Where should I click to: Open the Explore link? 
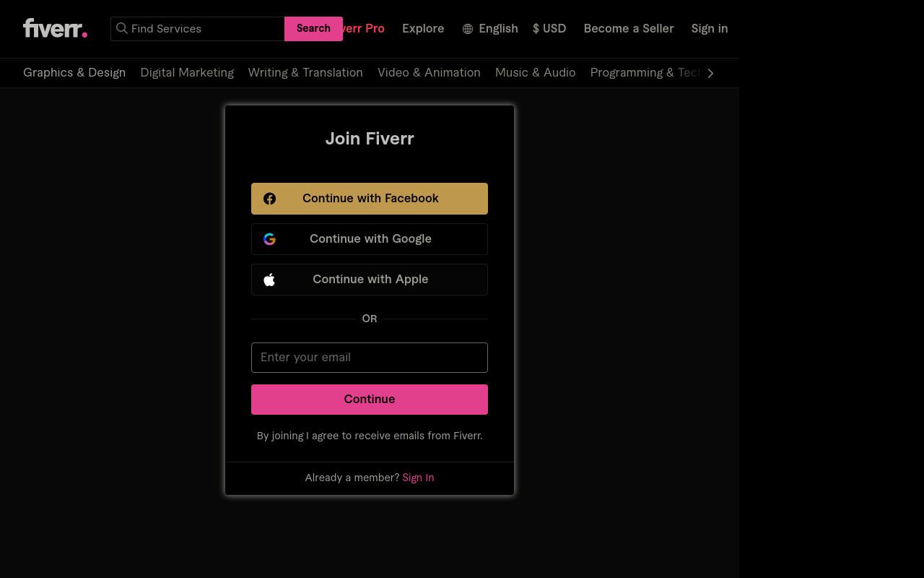click(423, 29)
